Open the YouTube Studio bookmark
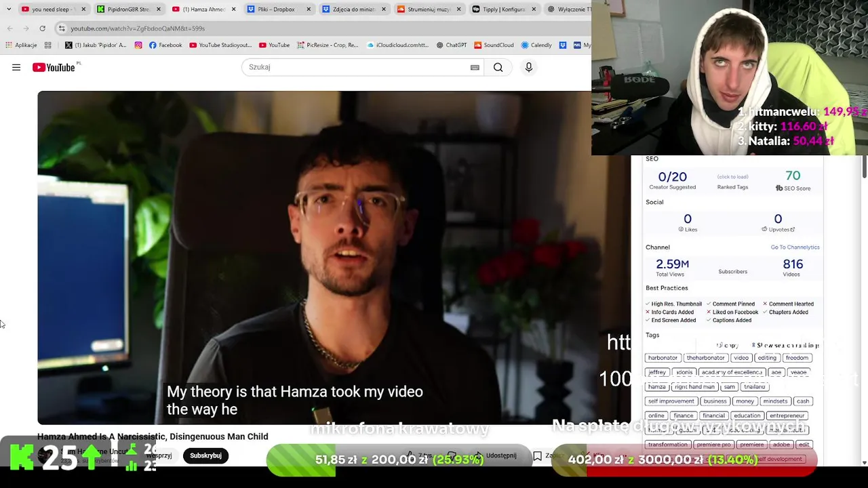This screenshot has height=488, width=868. [221, 45]
